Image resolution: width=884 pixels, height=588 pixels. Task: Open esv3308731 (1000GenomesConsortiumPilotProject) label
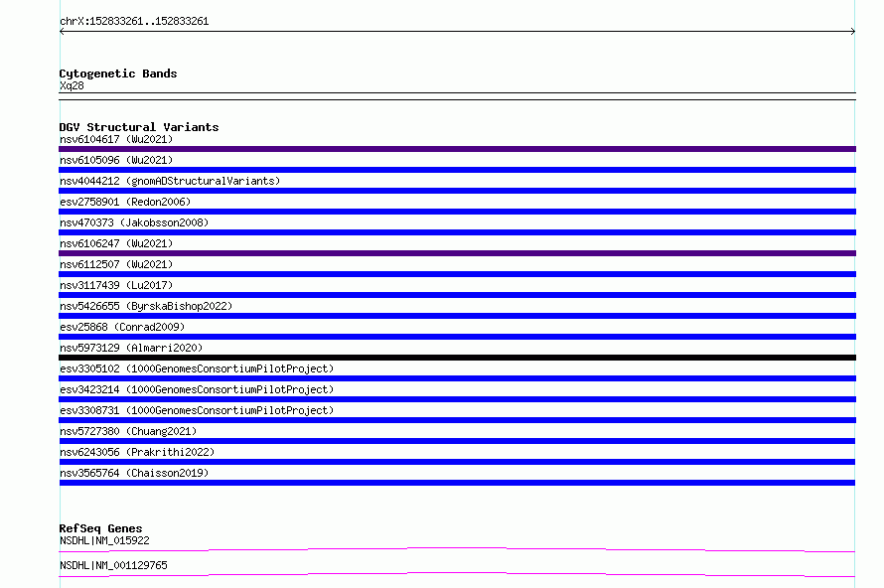[x=197, y=410]
